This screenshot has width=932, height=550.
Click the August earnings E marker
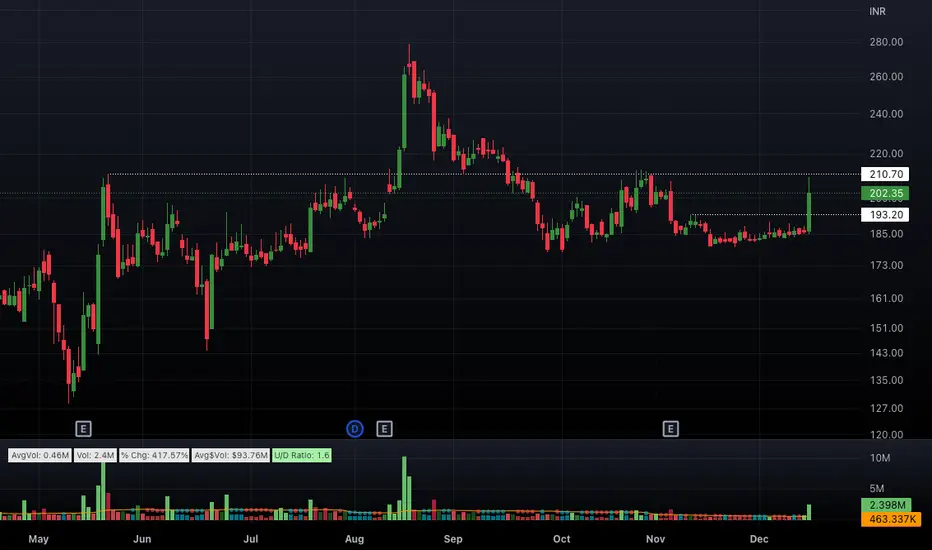pyautogui.click(x=385, y=429)
